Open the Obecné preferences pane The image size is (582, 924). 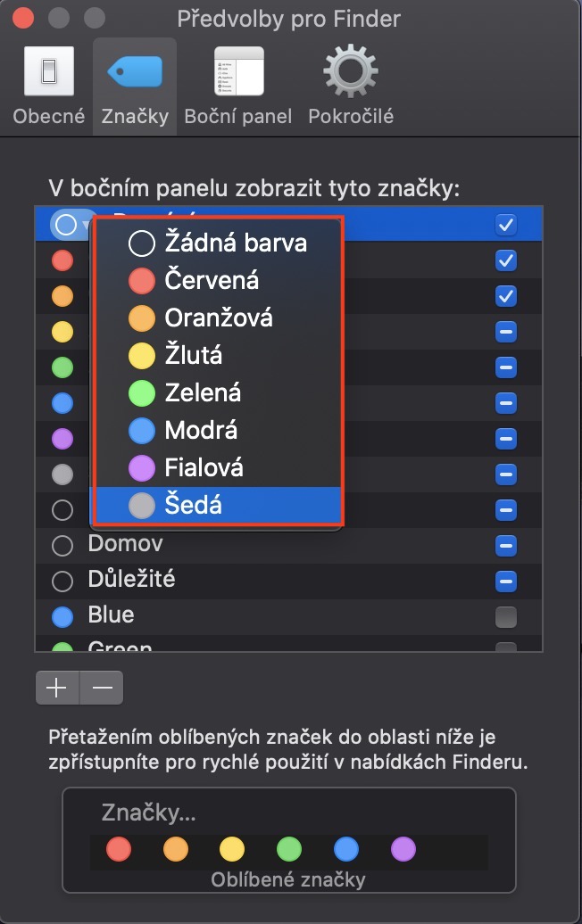[48, 87]
